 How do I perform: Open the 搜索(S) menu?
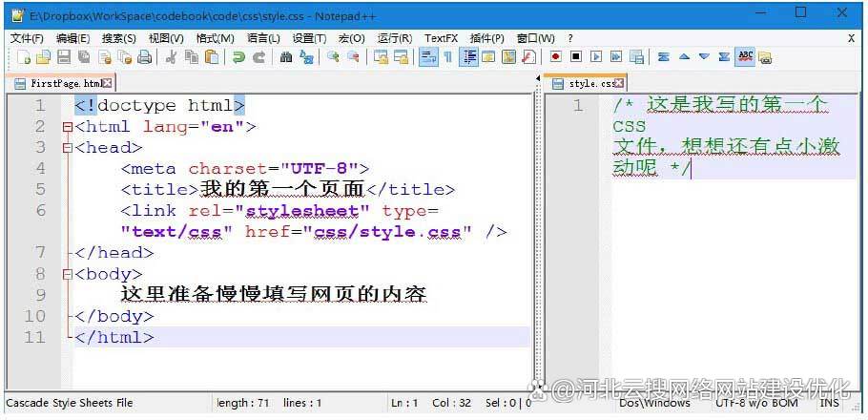tap(118, 38)
